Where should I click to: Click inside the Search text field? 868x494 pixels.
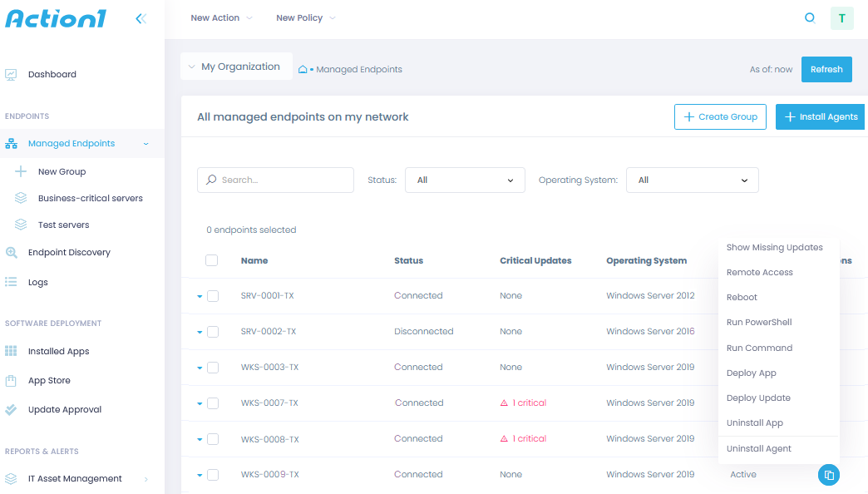pos(275,180)
